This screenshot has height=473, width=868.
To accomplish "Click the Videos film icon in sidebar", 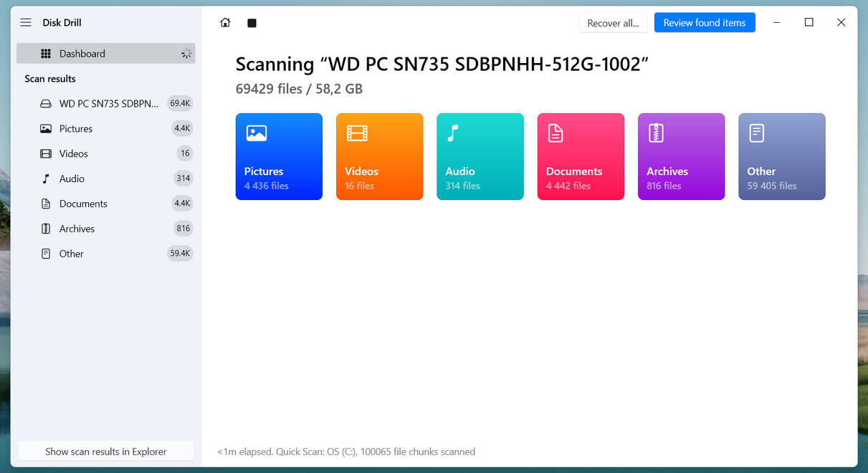I will coord(46,154).
